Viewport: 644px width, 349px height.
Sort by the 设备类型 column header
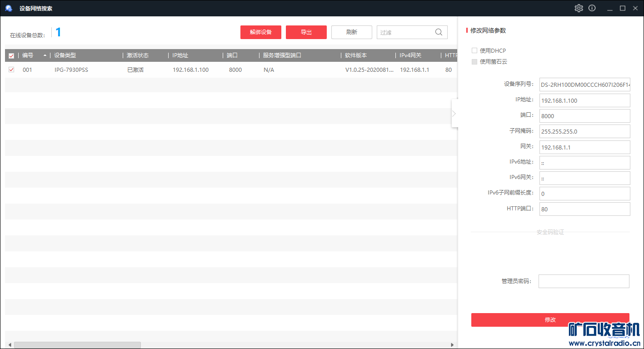point(65,55)
